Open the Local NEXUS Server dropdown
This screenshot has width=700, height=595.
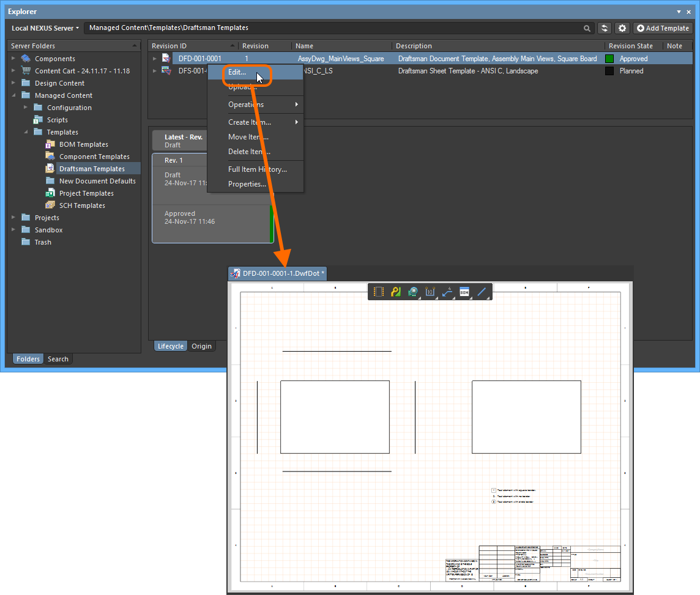[45, 28]
